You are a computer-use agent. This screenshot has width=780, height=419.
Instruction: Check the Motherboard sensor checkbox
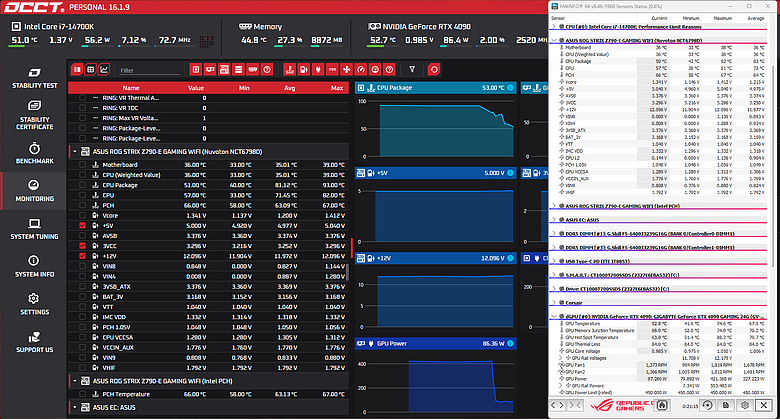point(82,165)
